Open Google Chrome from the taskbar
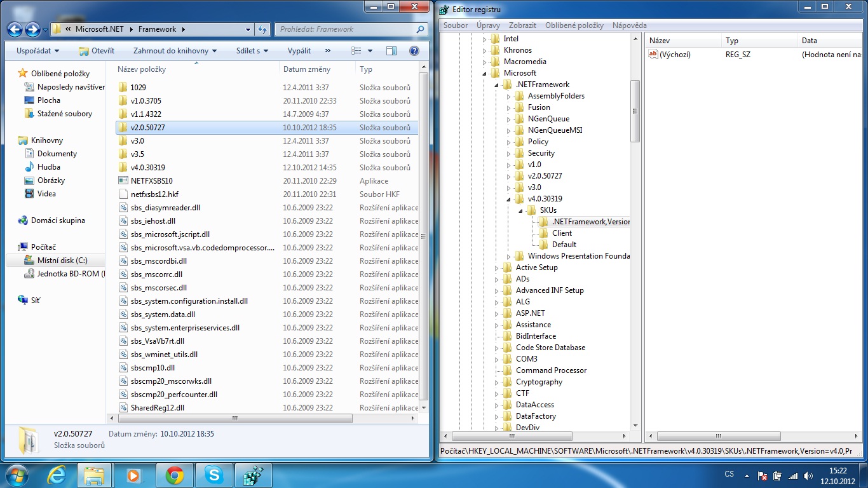The image size is (868, 488). coord(175,475)
